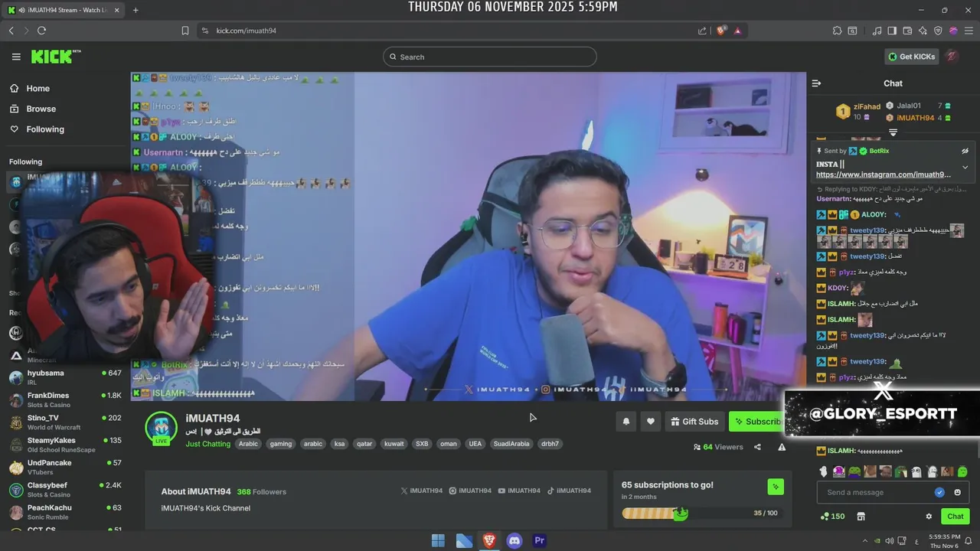
Task: Click the green Chat send button
Action: point(955,517)
